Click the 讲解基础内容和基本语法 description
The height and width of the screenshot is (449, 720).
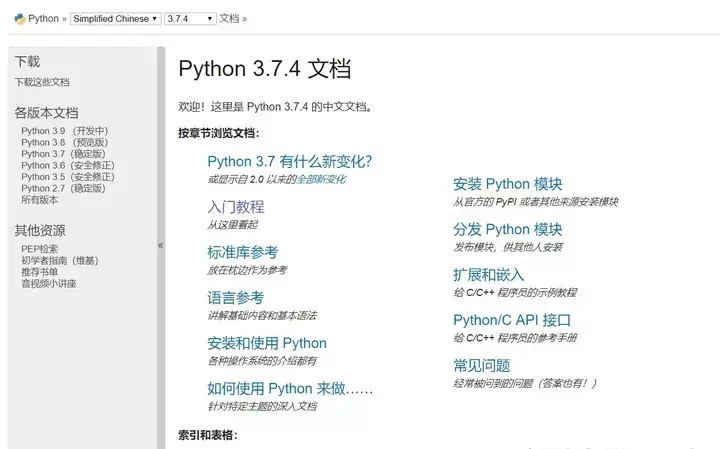[262, 315]
